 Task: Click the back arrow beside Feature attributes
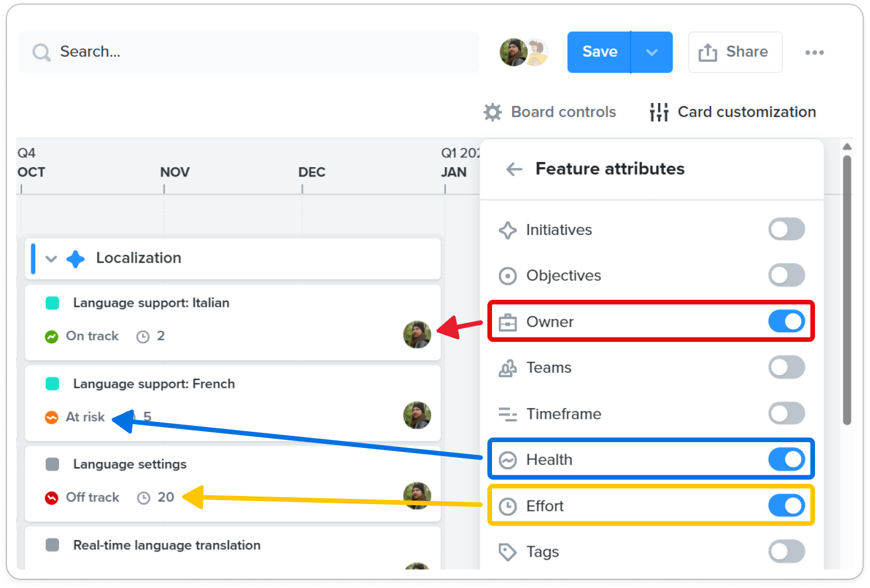coord(514,169)
